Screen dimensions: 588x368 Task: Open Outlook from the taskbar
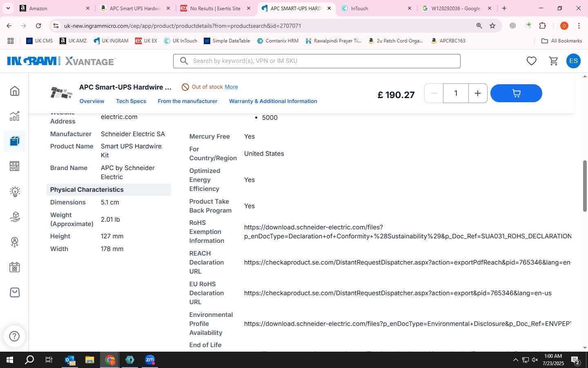coord(70,360)
